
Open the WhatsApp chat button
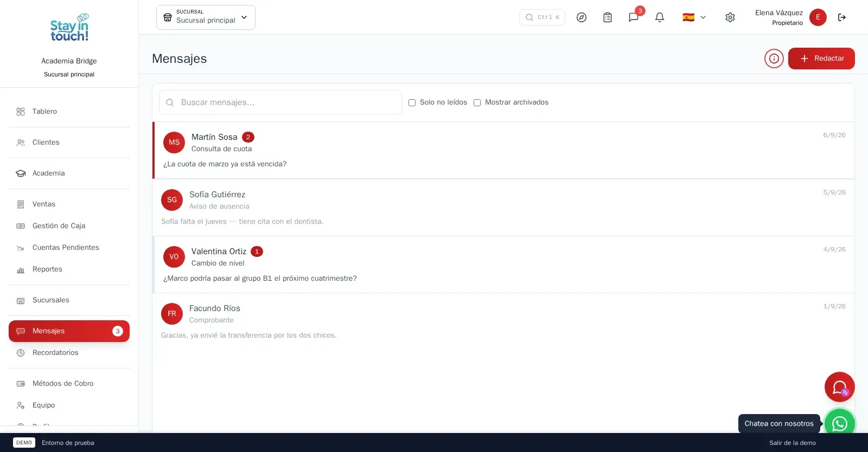click(x=840, y=423)
